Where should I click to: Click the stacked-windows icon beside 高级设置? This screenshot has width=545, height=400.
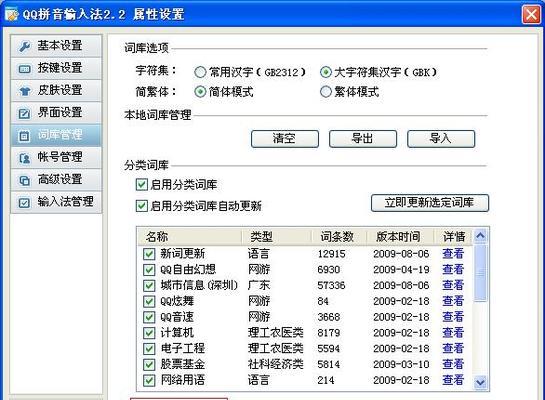(x=24, y=180)
